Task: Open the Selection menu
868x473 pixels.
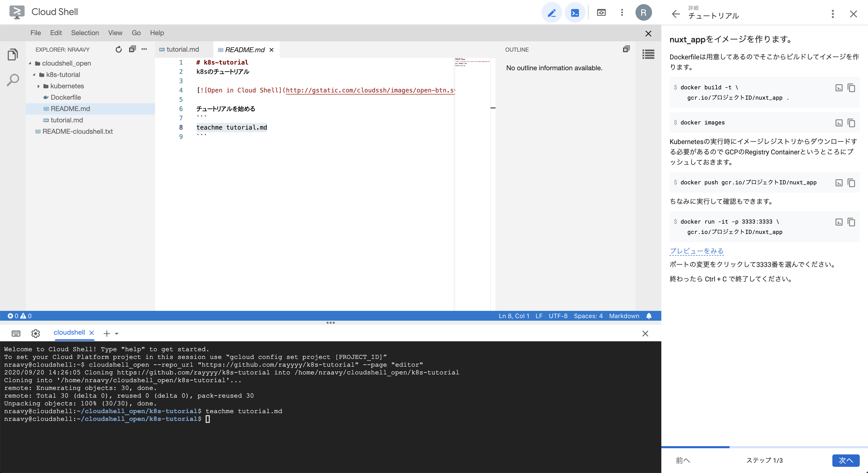Action: [x=85, y=33]
